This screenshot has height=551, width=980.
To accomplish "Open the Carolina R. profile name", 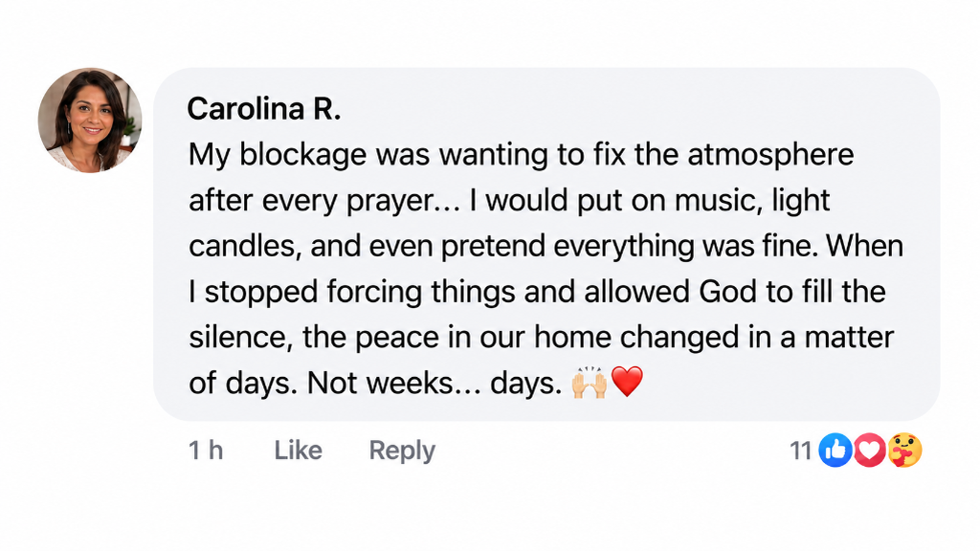I will pos(264,109).
